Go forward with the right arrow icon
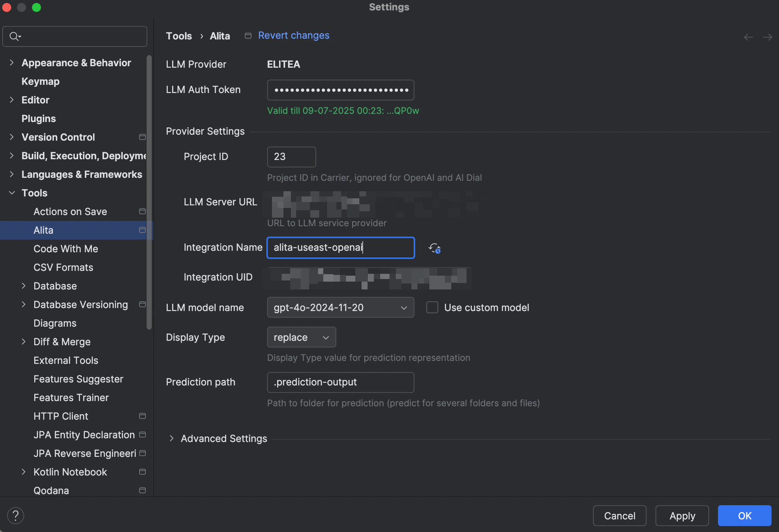The width and height of the screenshot is (779, 532). click(x=767, y=37)
